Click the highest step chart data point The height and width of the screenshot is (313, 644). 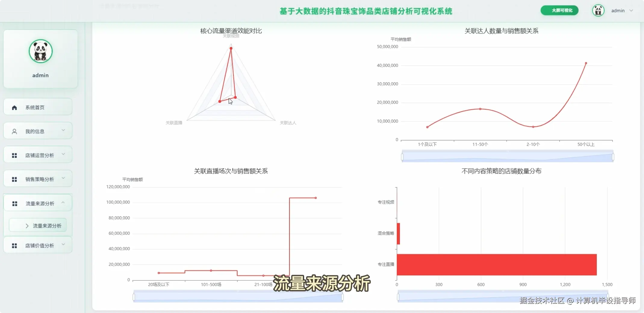click(x=316, y=198)
